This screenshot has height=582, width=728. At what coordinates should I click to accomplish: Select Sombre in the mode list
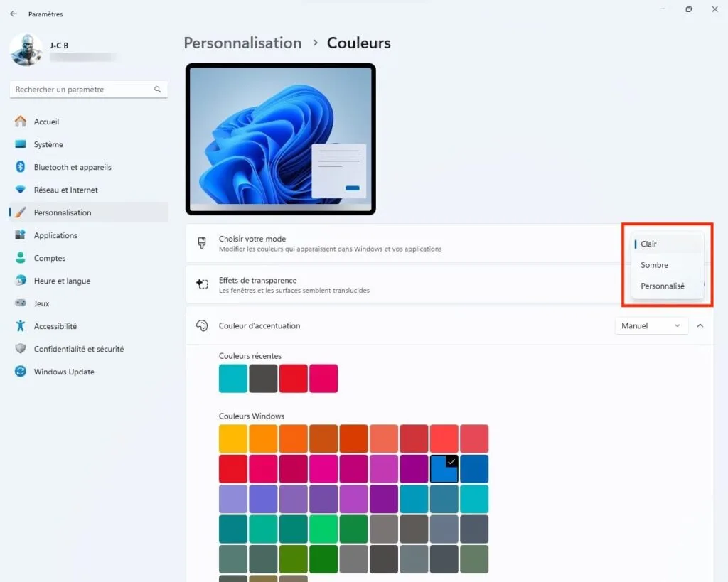coord(667,264)
